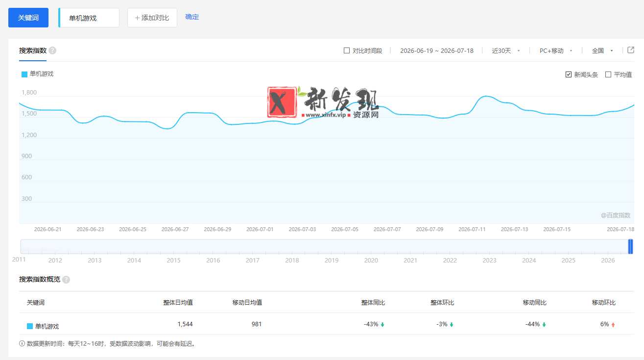This screenshot has height=360, width=644.
Task: Click year 2020 on the timeline
Action: click(371, 261)
